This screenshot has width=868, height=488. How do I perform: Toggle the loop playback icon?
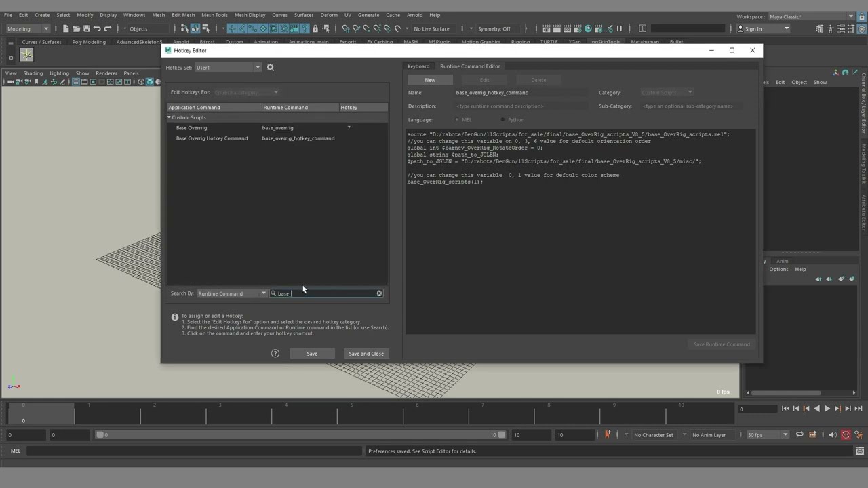coord(800,434)
